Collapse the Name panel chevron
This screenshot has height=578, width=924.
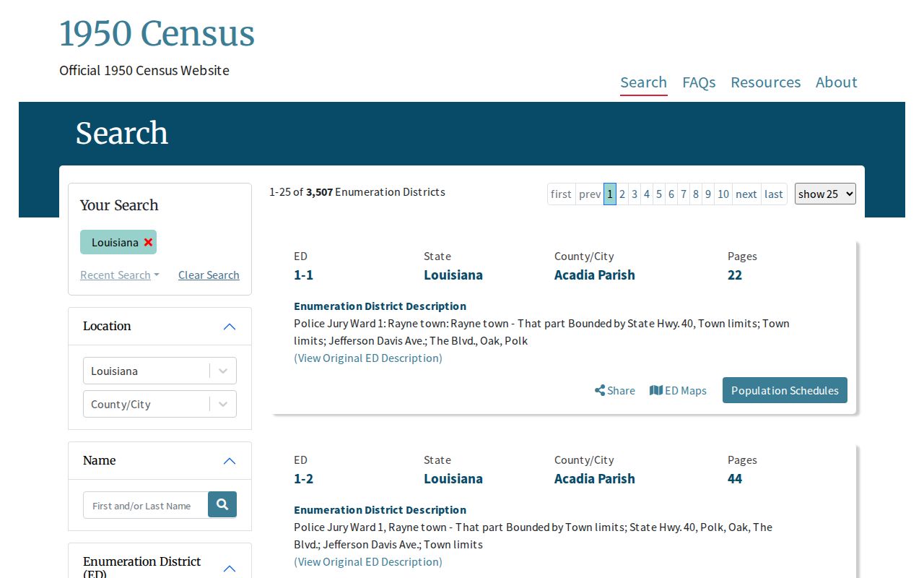[x=230, y=461]
